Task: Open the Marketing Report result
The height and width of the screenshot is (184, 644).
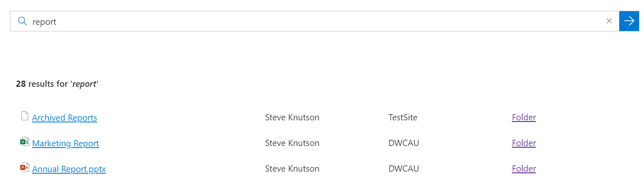Action: [x=65, y=143]
